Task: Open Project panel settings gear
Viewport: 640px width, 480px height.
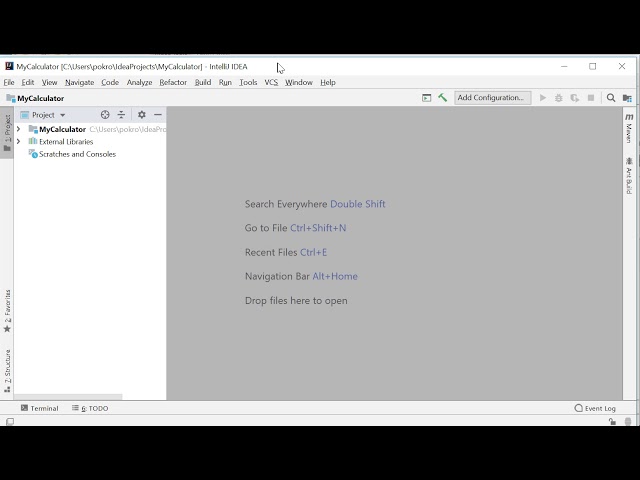Action: coord(142,115)
